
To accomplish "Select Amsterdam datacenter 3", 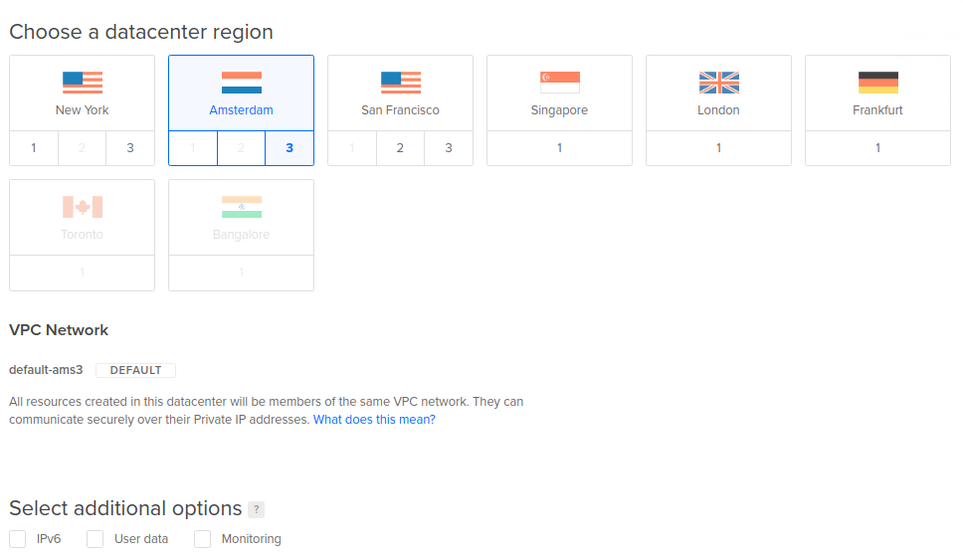I will pyautogui.click(x=289, y=148).
